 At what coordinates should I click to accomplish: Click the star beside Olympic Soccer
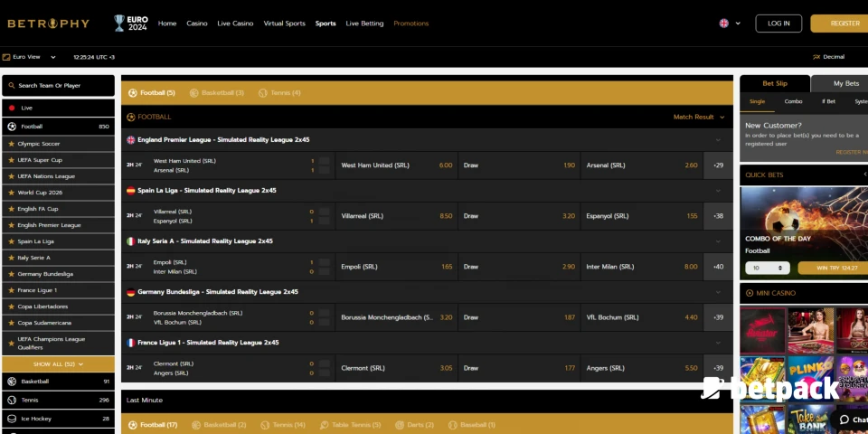coord(12,144)
